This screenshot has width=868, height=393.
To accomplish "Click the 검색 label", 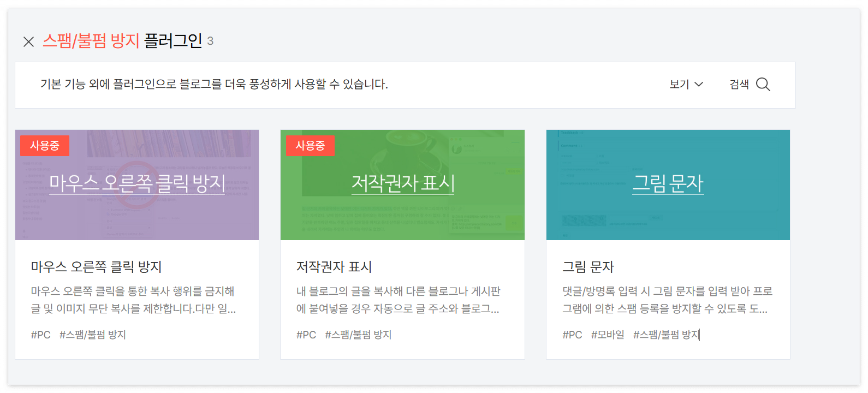I will point(739,84).
